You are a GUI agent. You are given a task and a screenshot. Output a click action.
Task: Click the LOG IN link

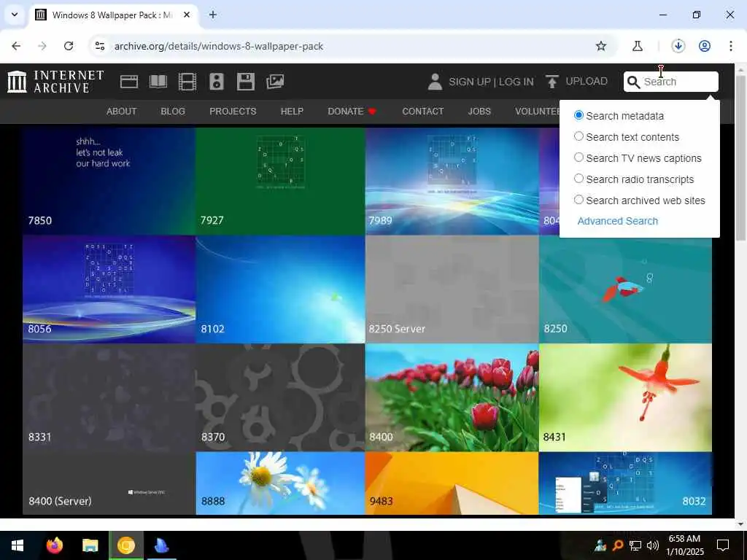click(x=516, y=82)
